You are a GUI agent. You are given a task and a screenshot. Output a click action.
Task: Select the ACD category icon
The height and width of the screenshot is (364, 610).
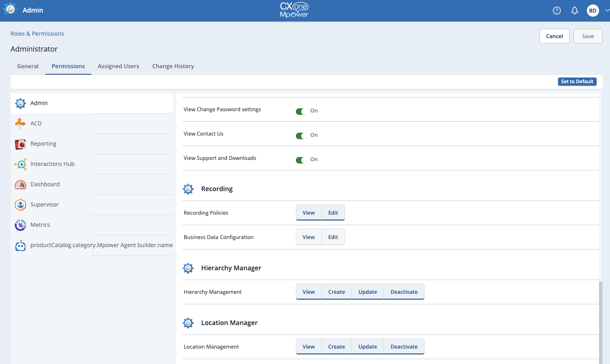pyautogui.click(x=20, y=123)
